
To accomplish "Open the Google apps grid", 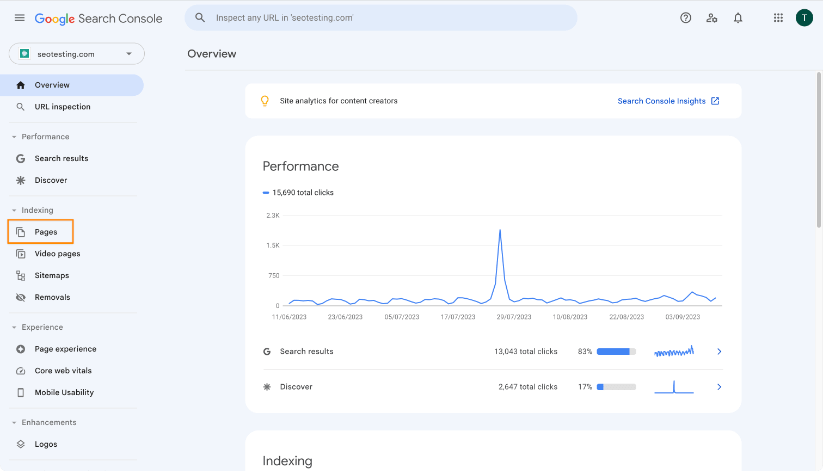I will (x=778, y=18).
